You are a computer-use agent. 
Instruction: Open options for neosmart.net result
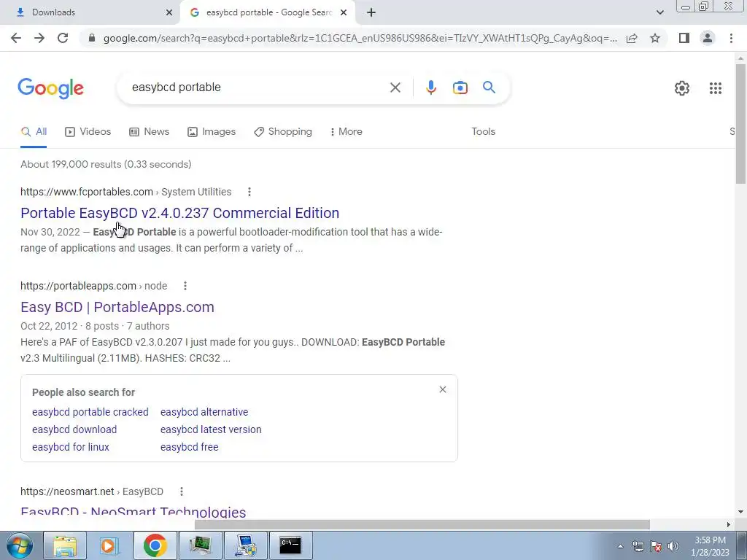(182, 491)
